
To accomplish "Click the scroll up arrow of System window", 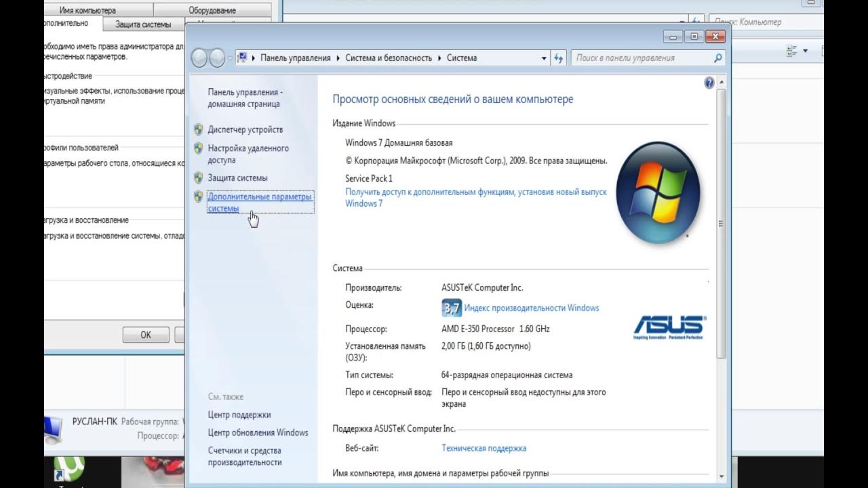I will pyautogui.click(x=721, y=83).
